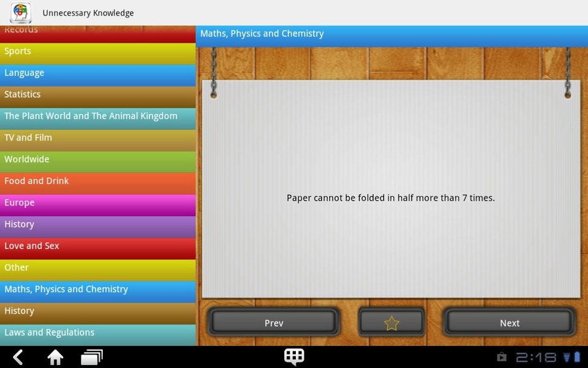The image size is (588, 368).
Task: Select the partially visible Records category
Action: 98,34
